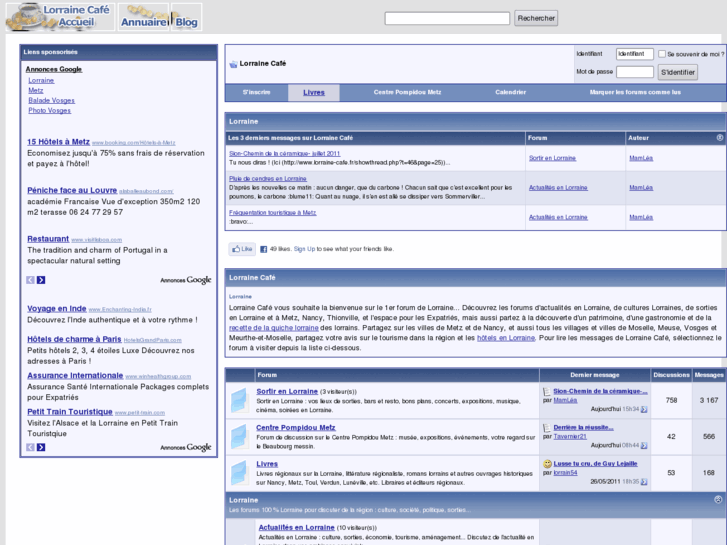Click the Facebook logo icon beside likes
The height and width of the screenshot is (545, 727).
(263, 249)
